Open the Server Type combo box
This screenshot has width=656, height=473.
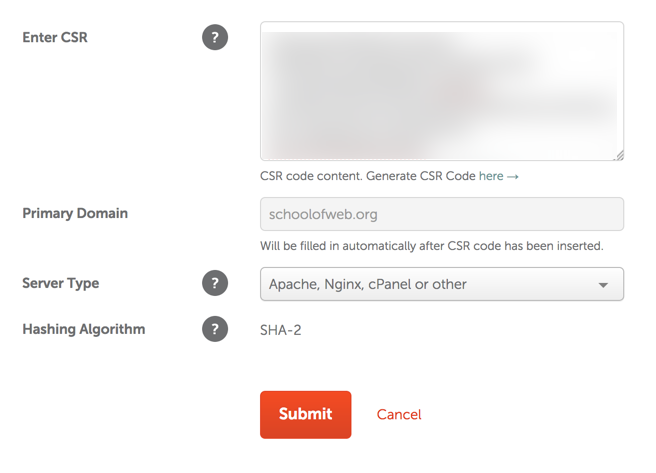[x=442, y=284]
